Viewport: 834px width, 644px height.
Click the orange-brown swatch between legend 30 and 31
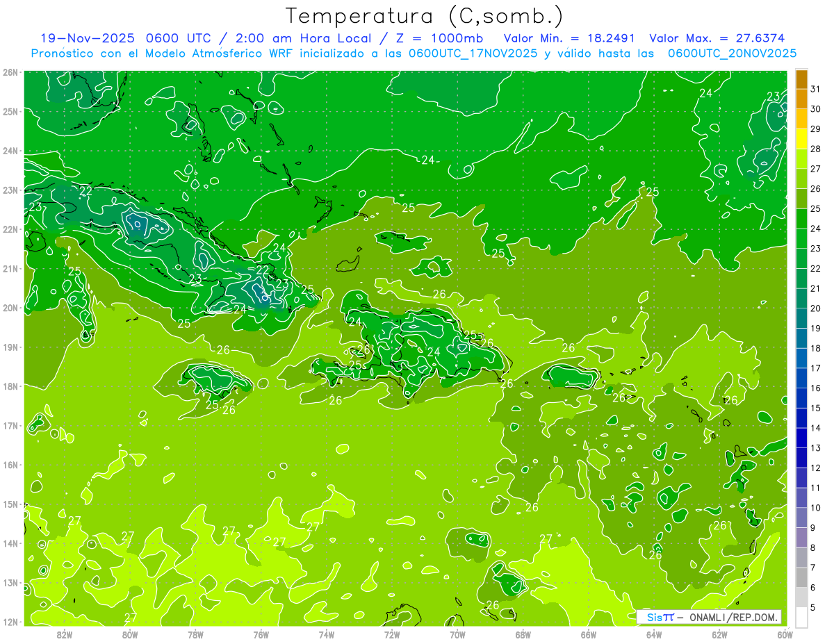pos(801,99)
